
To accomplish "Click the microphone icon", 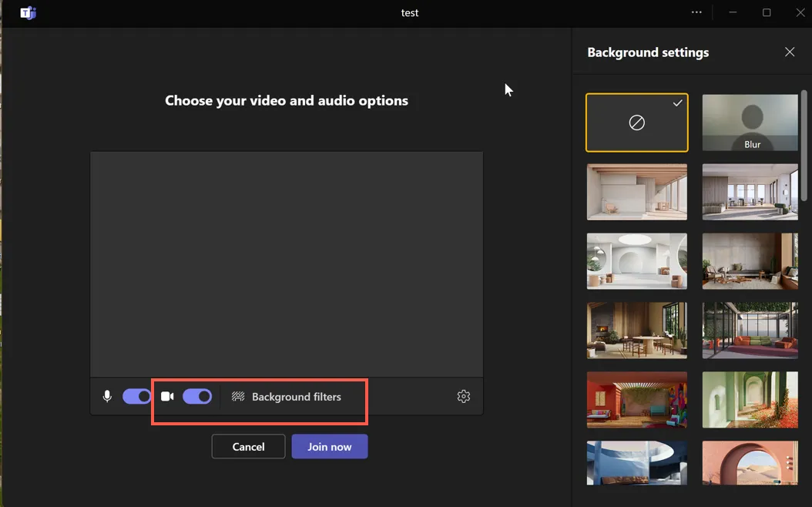I will tap(107, 396).
